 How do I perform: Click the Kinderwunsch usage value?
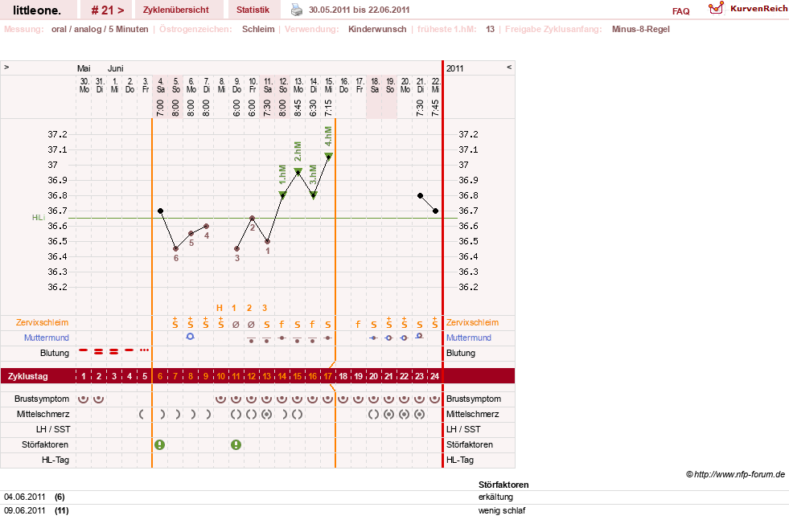click(x=377, y=29)
